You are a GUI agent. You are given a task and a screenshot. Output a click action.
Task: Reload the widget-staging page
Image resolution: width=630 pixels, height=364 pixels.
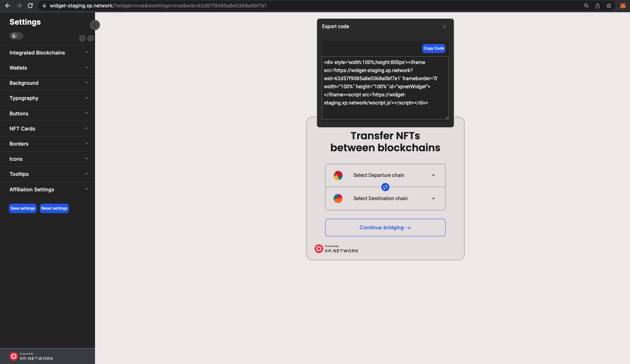(30, 6)
